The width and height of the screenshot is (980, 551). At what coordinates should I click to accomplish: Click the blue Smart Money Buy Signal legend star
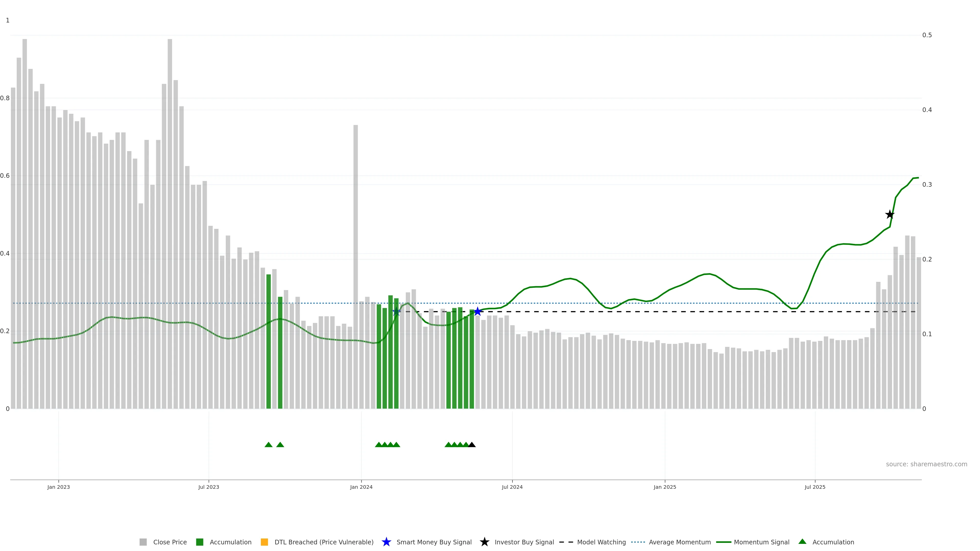(x=386, y=542)
